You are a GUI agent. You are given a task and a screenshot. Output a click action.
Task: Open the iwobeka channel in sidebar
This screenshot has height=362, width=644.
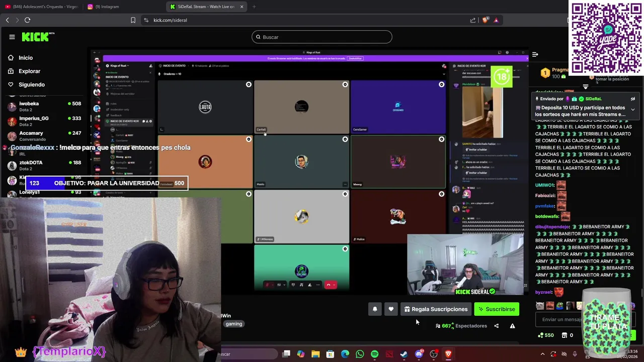click(x=44, y=107)
